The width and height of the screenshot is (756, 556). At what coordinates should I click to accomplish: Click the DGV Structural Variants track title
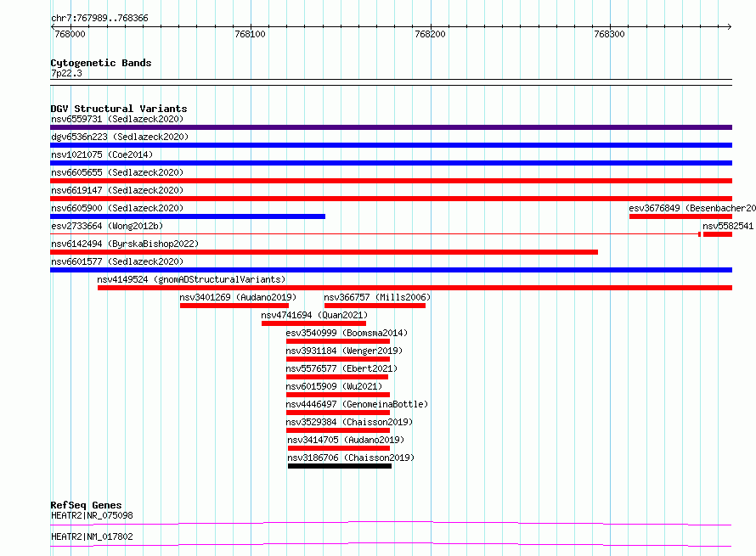tap(119, 109)
